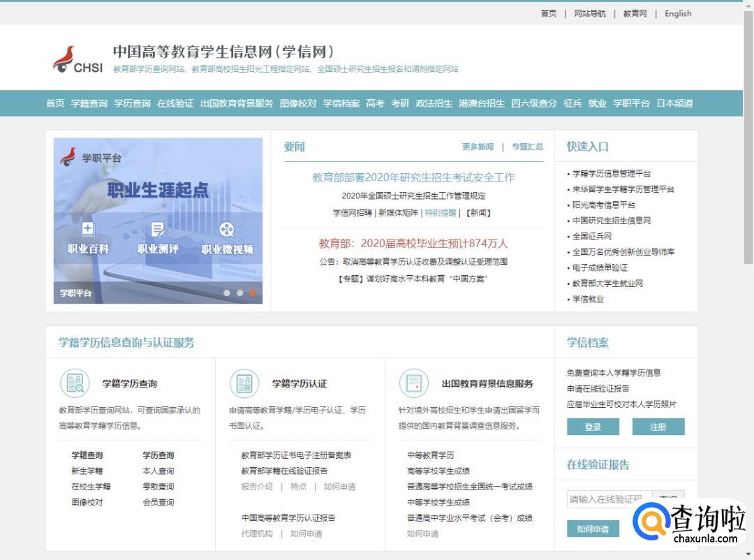Switch to first carousel slide dot
This screenshot has width=754, height=560.
coord(227,293)
